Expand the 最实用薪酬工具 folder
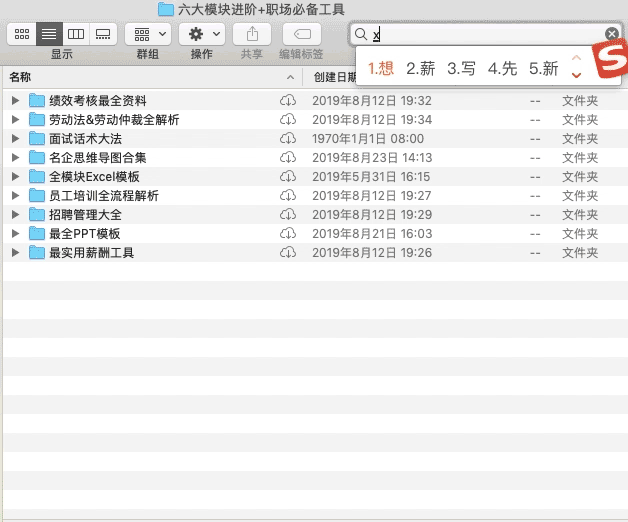The image size is (628, 522). click(15, 253)
